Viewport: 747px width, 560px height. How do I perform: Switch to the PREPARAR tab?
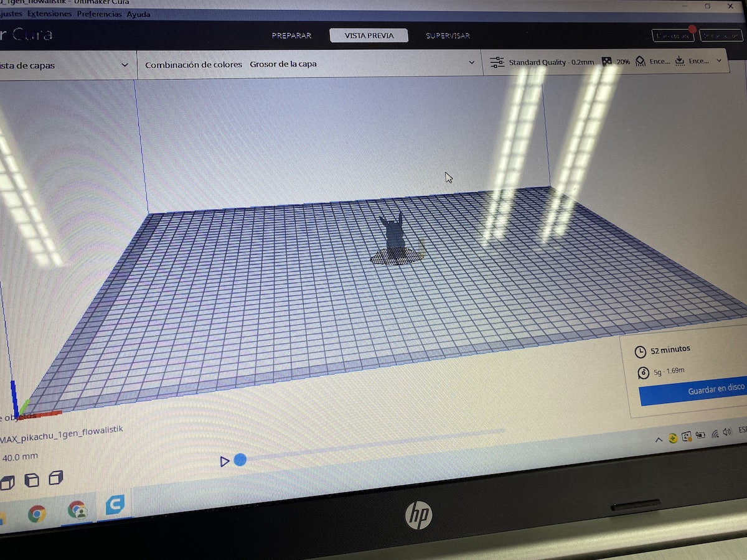(x=291, y=35)
